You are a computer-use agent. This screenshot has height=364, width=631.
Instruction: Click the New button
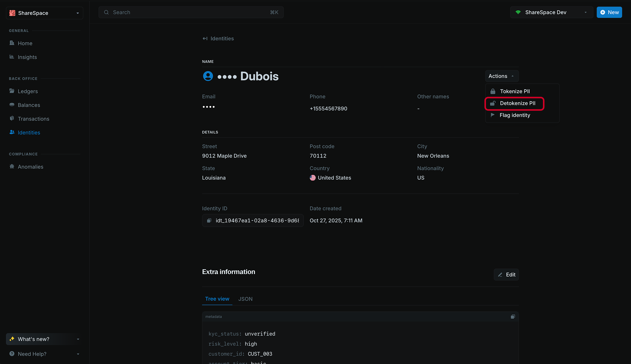point(609,12)
